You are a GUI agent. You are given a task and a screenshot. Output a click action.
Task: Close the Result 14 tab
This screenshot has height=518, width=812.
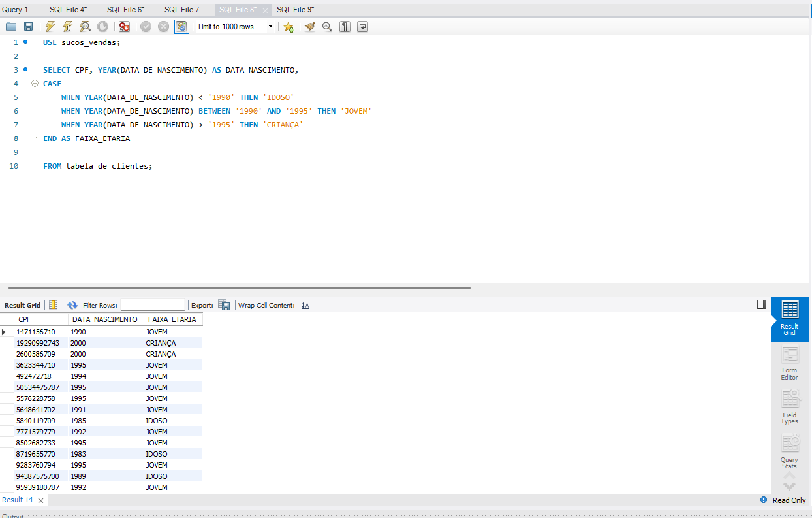pos(40,500)
